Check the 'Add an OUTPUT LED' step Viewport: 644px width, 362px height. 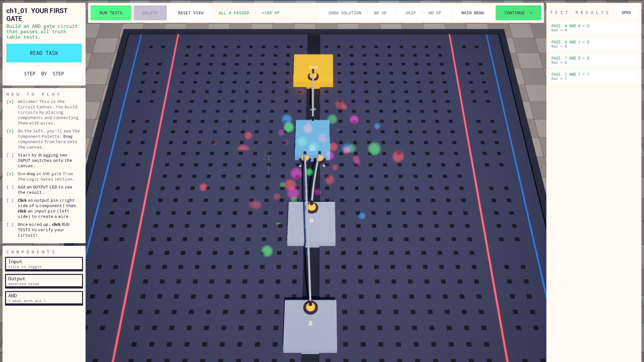[10, 187]
